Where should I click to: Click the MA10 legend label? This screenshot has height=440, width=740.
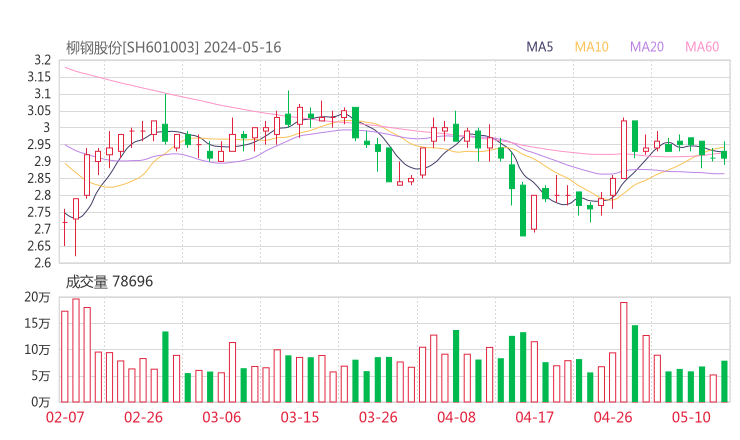(591, 47)
